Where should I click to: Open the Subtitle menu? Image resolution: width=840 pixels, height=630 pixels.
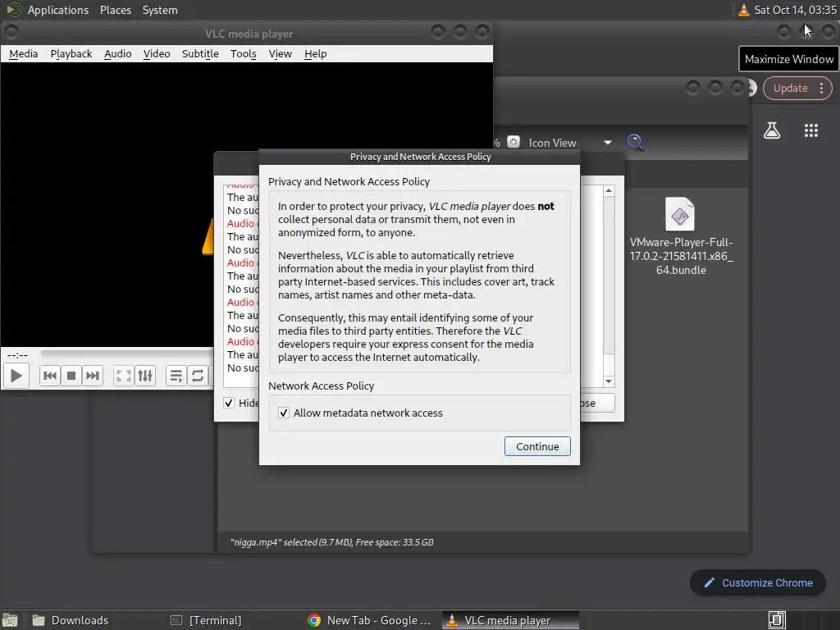coord(200,53)
